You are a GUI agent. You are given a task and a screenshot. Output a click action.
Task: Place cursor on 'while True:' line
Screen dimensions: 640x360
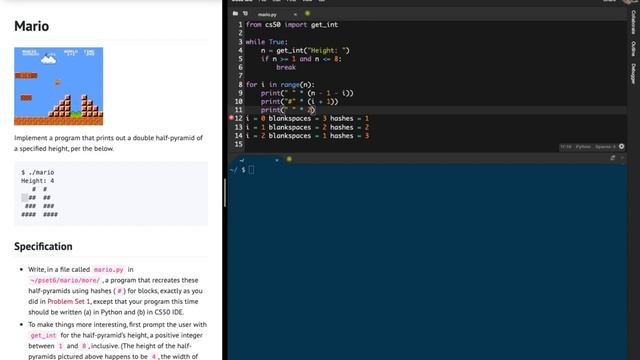[267, 42]
